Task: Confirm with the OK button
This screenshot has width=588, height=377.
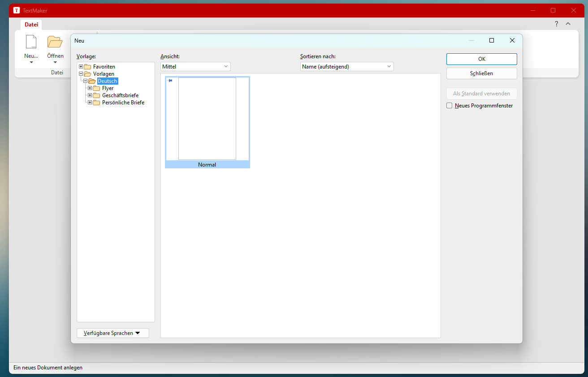Action: coord(482,59)
